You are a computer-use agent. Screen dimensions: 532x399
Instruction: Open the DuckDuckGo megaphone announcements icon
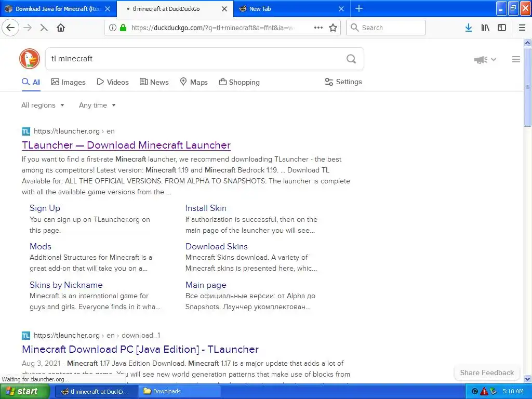pos(481,60)
